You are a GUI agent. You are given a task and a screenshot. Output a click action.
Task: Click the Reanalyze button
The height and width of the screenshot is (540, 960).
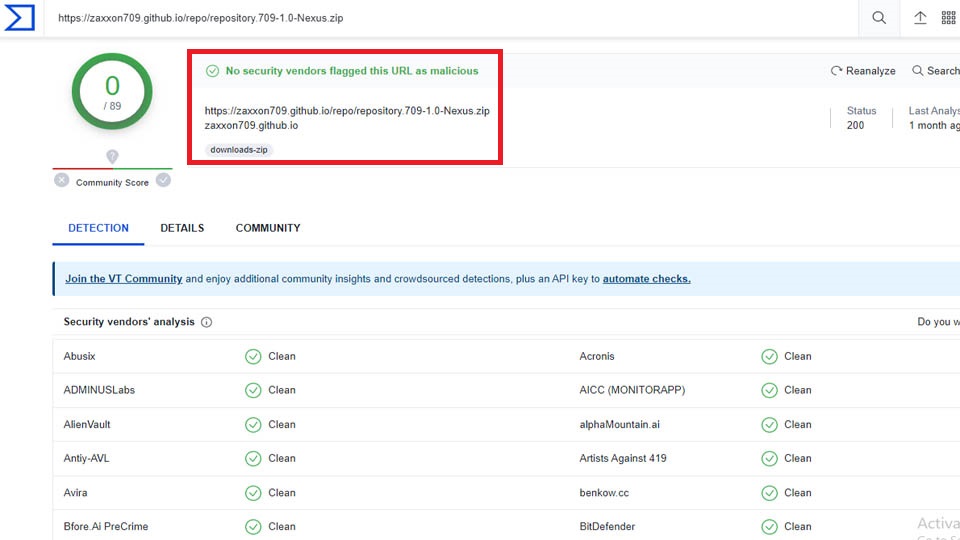863,71
